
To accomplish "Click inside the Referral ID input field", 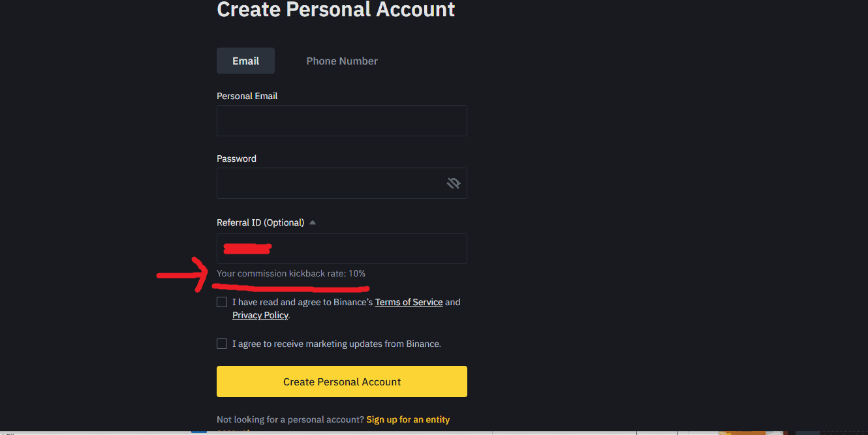I will click(342, 248).
